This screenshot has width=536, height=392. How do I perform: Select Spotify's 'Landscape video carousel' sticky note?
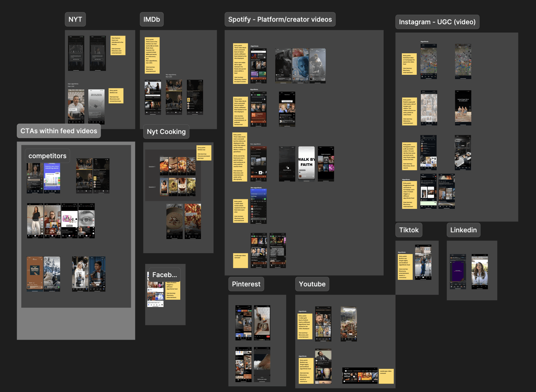240,260
